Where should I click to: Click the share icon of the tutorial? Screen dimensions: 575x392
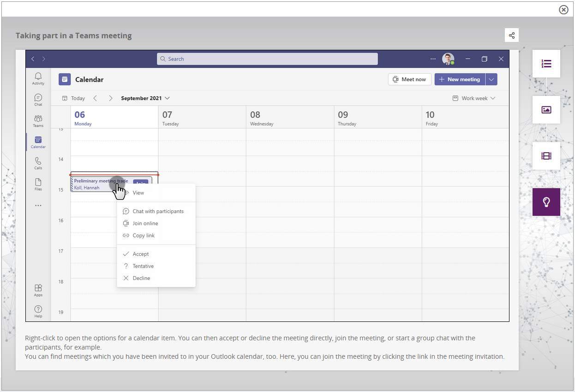[512, 36]
